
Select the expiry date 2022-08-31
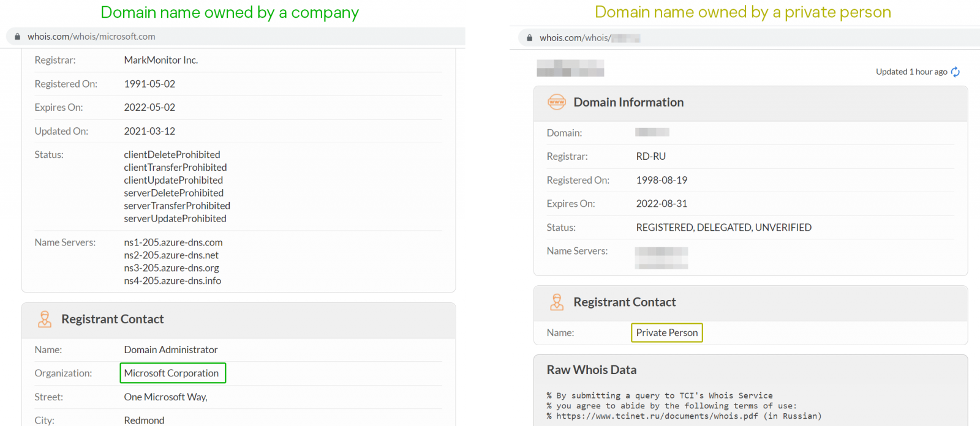pos(661,204)
